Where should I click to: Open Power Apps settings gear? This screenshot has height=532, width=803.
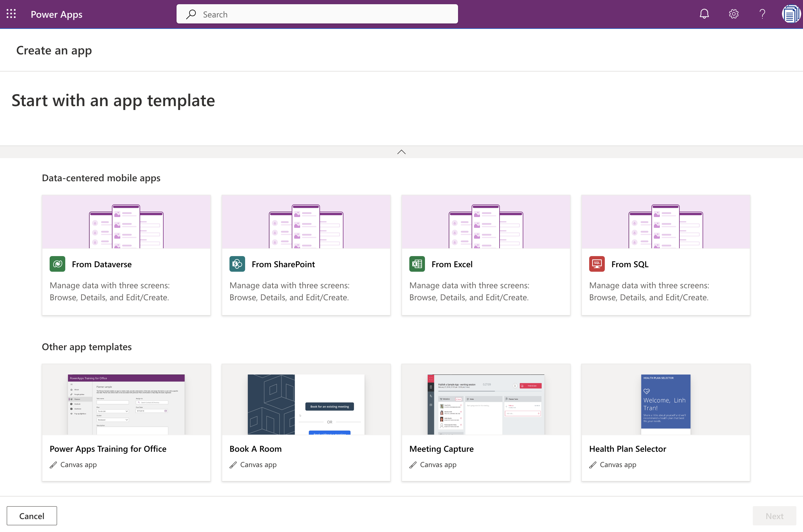[x=734, y=14]
